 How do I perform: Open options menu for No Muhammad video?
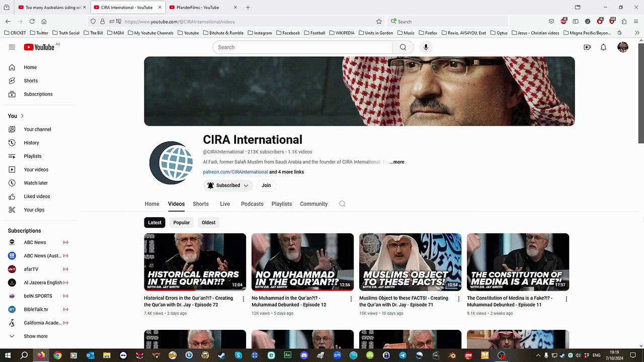pos(351,299)
